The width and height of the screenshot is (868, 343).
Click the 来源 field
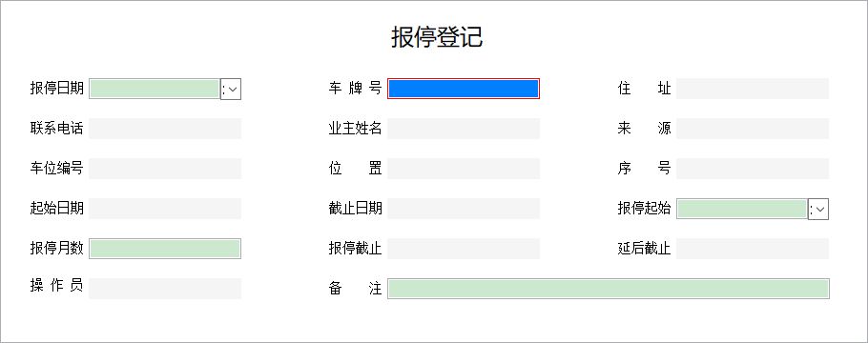pos(753,129)
